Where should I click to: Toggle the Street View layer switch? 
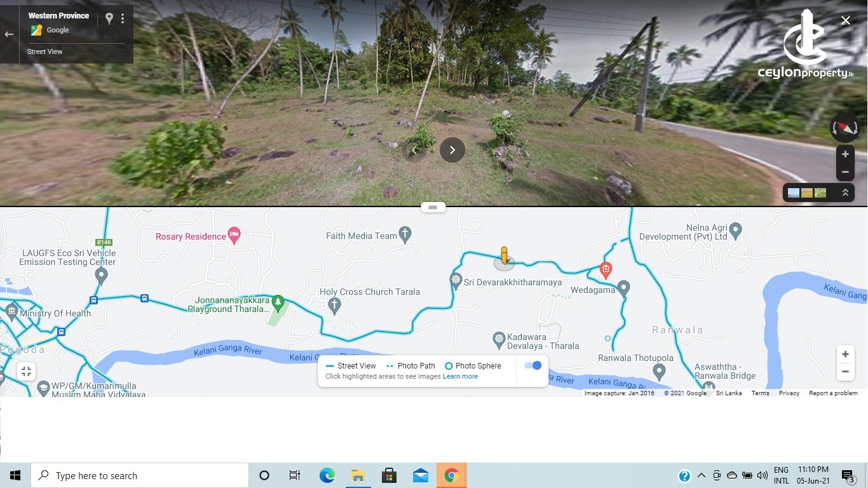(533, 366)
